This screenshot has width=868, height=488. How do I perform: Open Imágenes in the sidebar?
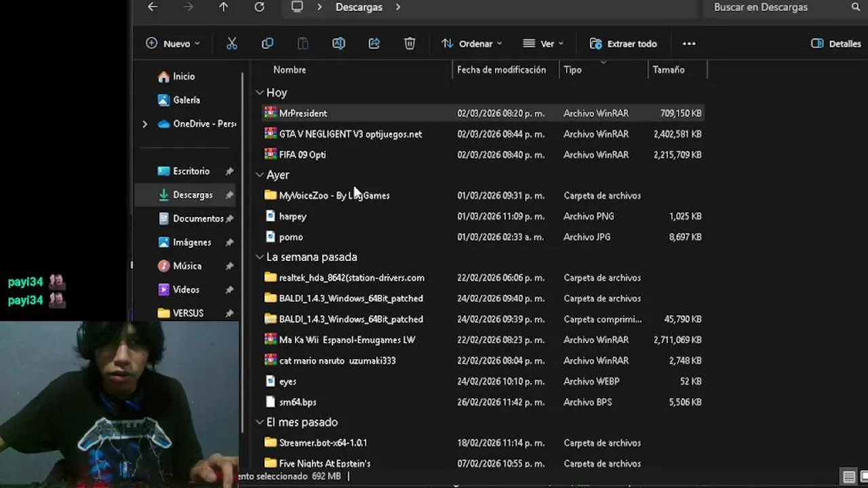(x=184, y=243)
